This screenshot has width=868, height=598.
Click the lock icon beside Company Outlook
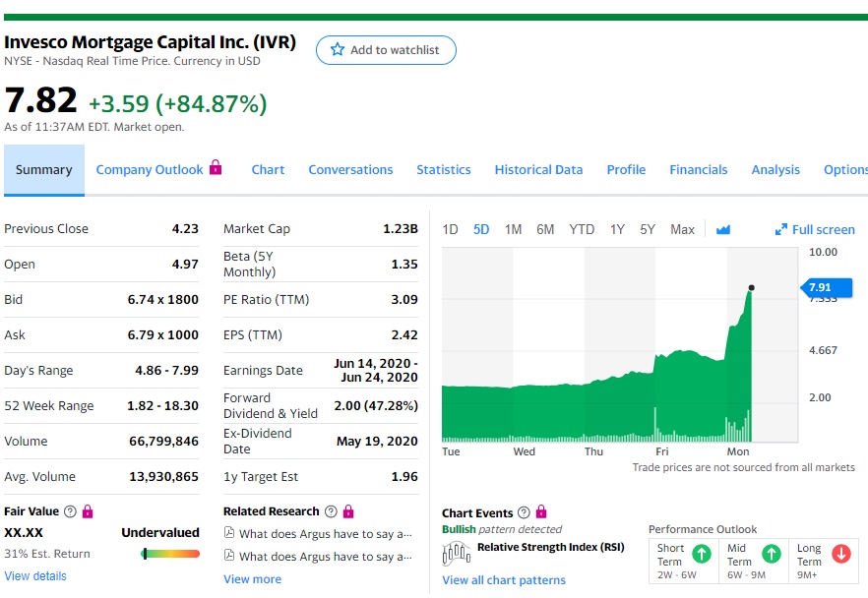[216, 167]
